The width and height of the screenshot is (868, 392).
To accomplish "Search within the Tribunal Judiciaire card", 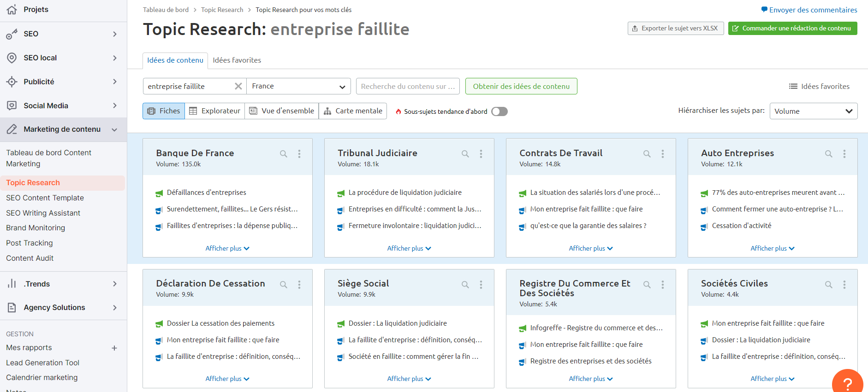I will 465,154.
